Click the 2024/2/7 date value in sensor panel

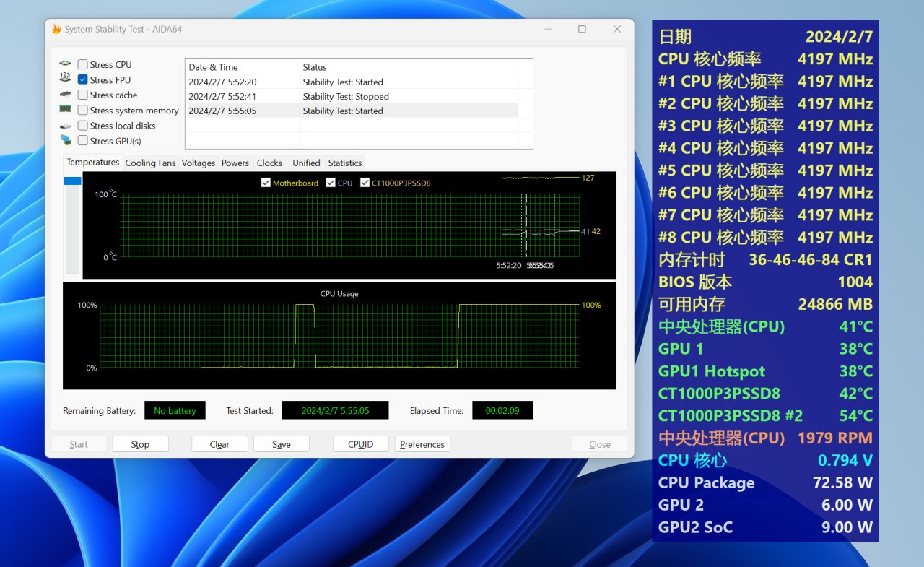point(840,37)
